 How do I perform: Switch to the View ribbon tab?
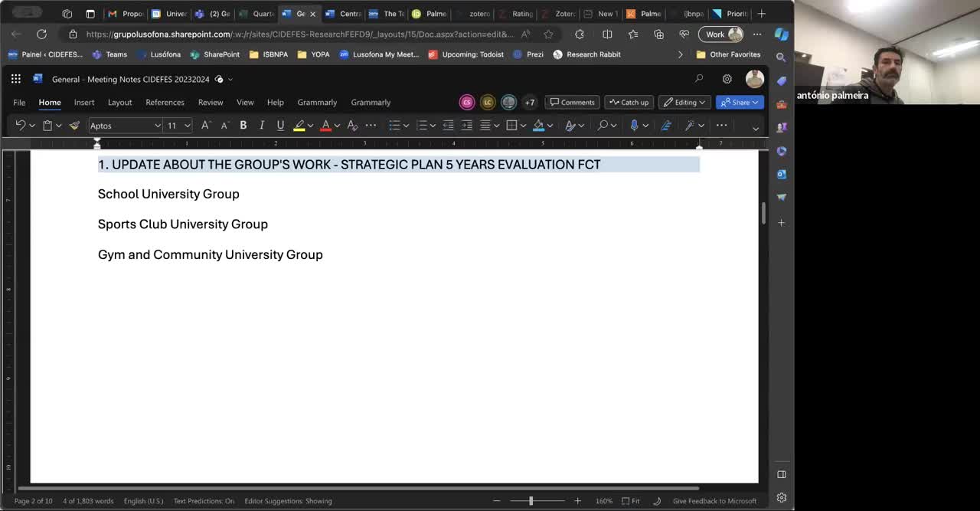[x=245, y=102]
